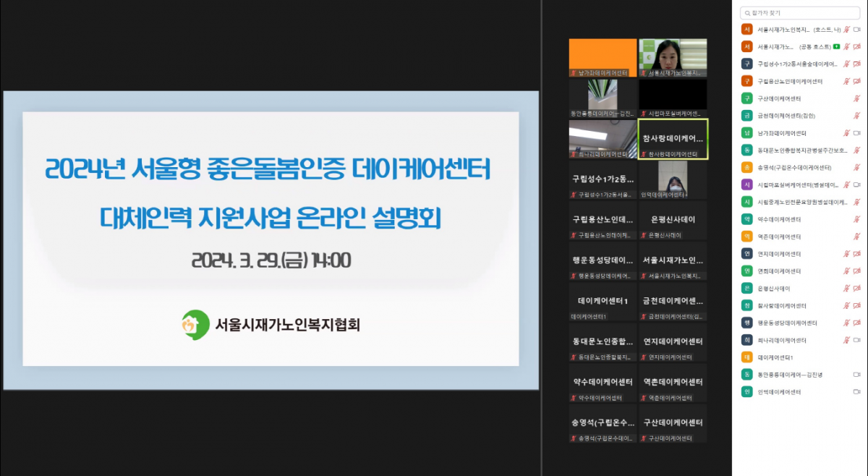868x476 pixels.
Task: Select the 남가좌데이케어센터 orange video tile
Action: coord(603,57)
